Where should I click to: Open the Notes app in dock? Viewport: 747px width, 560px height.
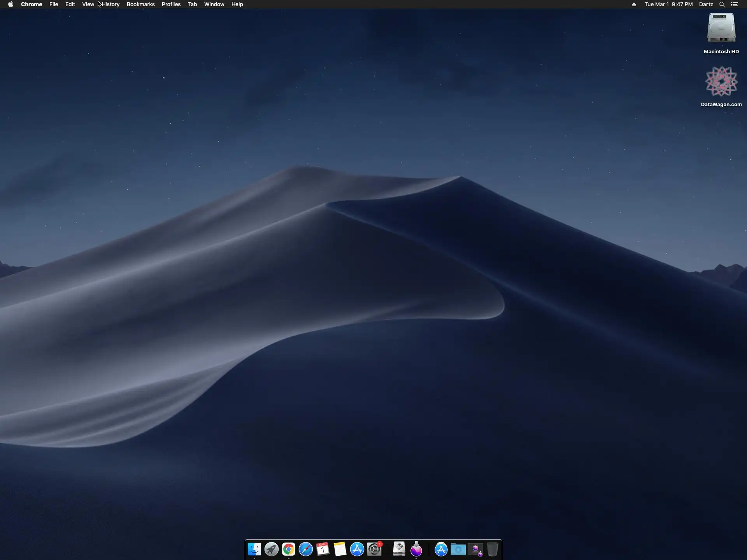(340, 549)
